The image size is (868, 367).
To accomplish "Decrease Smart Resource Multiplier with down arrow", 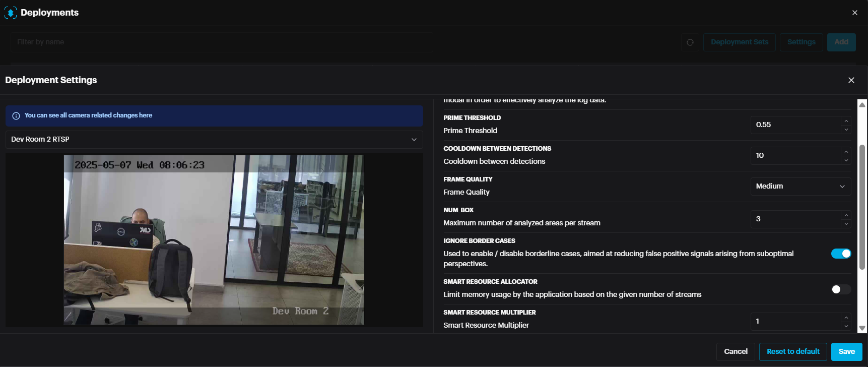I will 846,326.
